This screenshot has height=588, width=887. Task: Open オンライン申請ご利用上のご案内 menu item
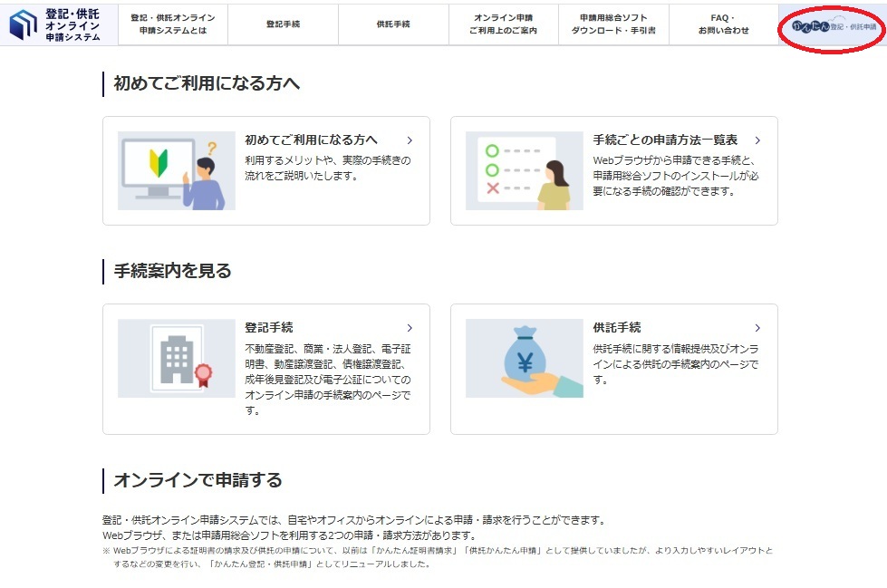pos(504,24)
